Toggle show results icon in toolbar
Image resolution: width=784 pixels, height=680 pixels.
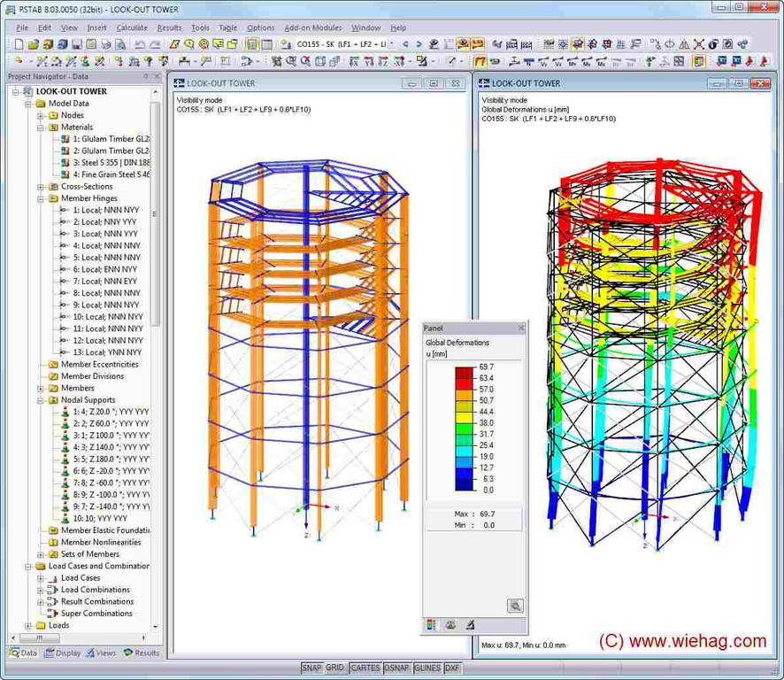(464, 44)
